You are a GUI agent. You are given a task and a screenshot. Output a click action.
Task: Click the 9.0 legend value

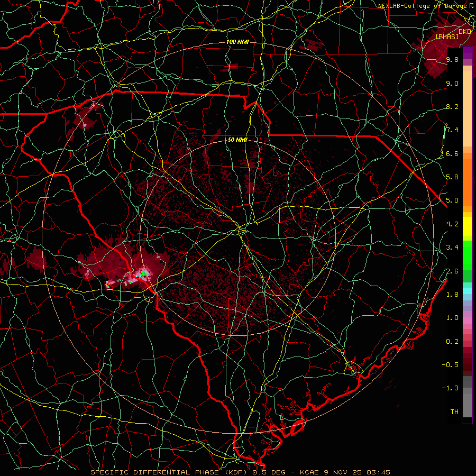pos(452,83)
